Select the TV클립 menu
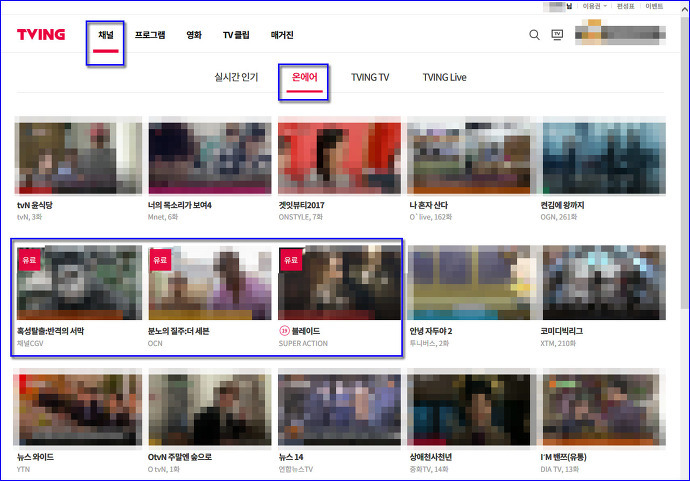The image size is (690, 481). [236, 35]
